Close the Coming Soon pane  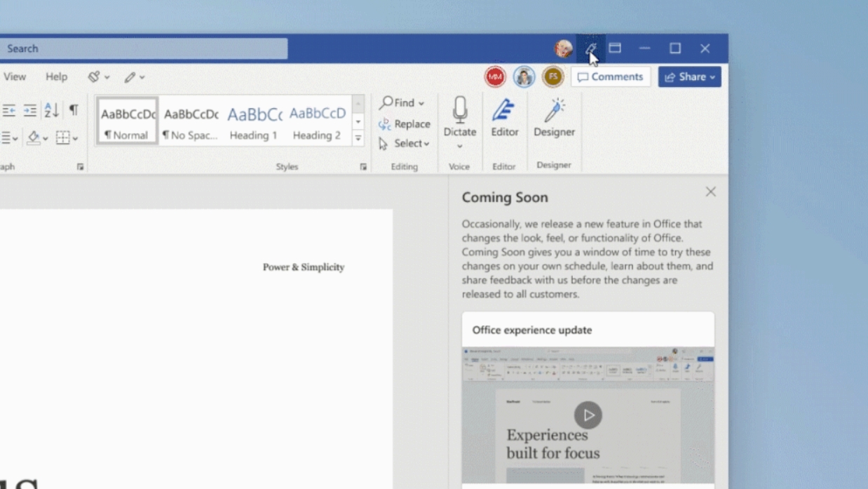(x=711, y=192)
